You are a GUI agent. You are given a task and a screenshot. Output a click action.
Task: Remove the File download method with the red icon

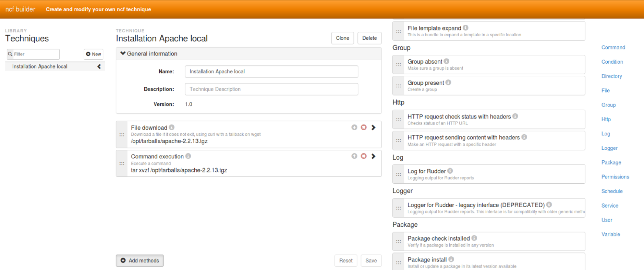[364, 127]
